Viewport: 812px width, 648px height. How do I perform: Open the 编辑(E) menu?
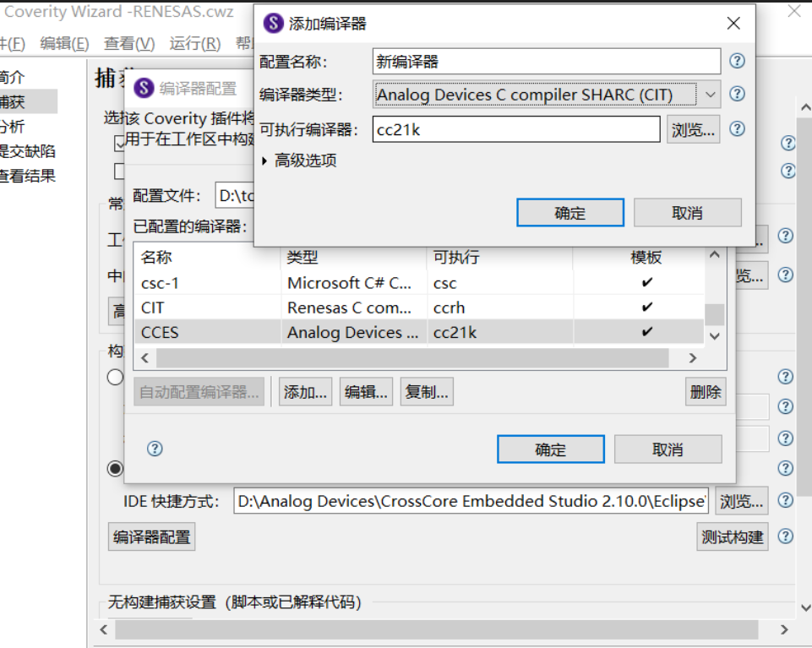[x=64, y=44]
